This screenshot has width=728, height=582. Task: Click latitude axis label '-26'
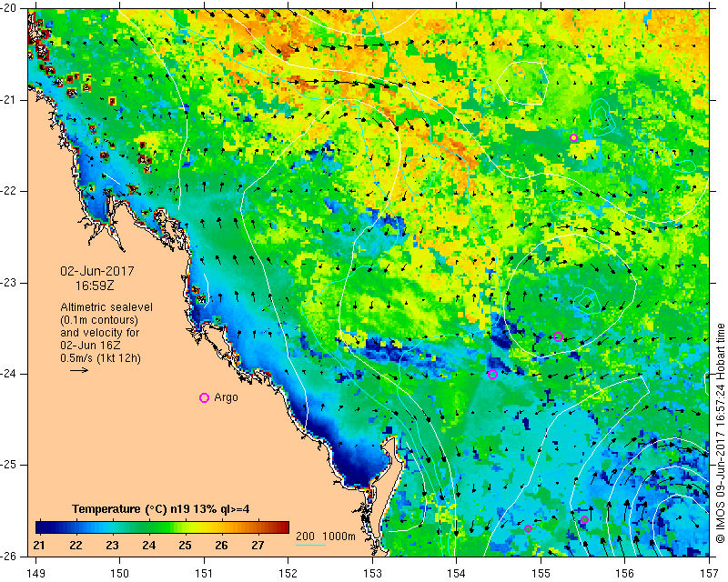[9, 556]
